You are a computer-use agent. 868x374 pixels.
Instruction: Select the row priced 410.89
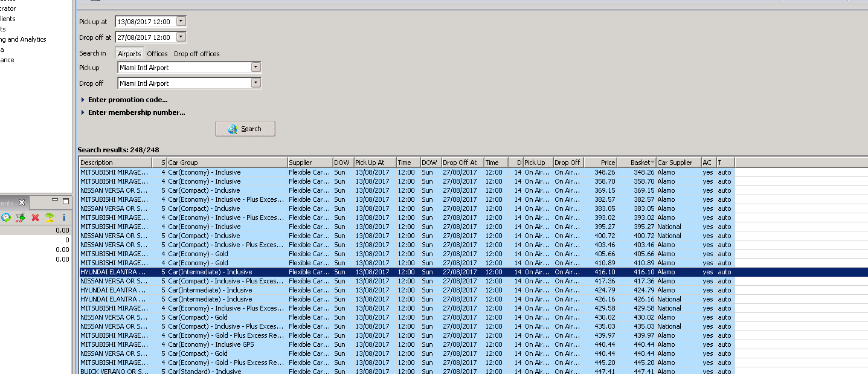407,263
